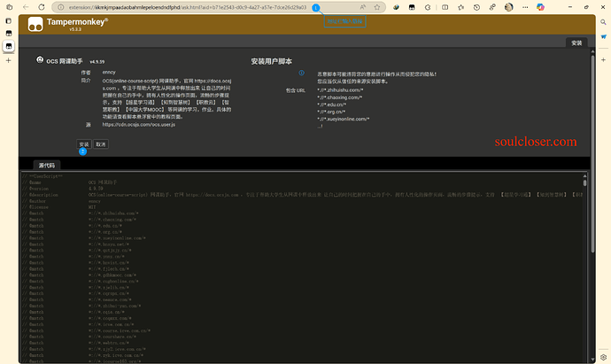Open the cdn.ocsjs.com/ocs.user.js source link
The height and width of the screenshot is (364, 611).
(x=139, y=125)
